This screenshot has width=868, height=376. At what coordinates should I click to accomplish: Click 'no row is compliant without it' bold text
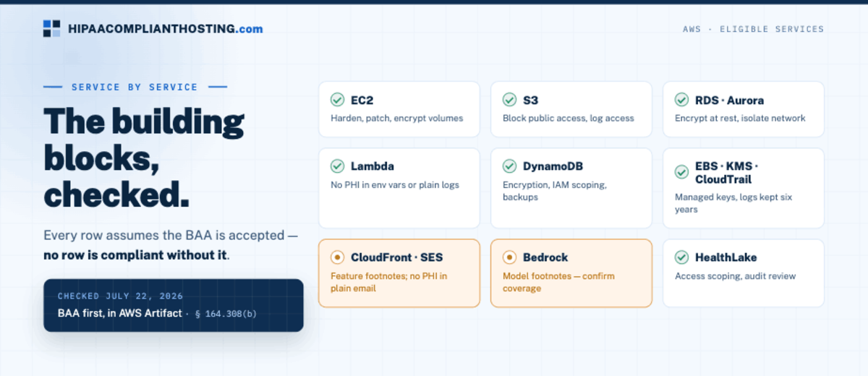135,255
